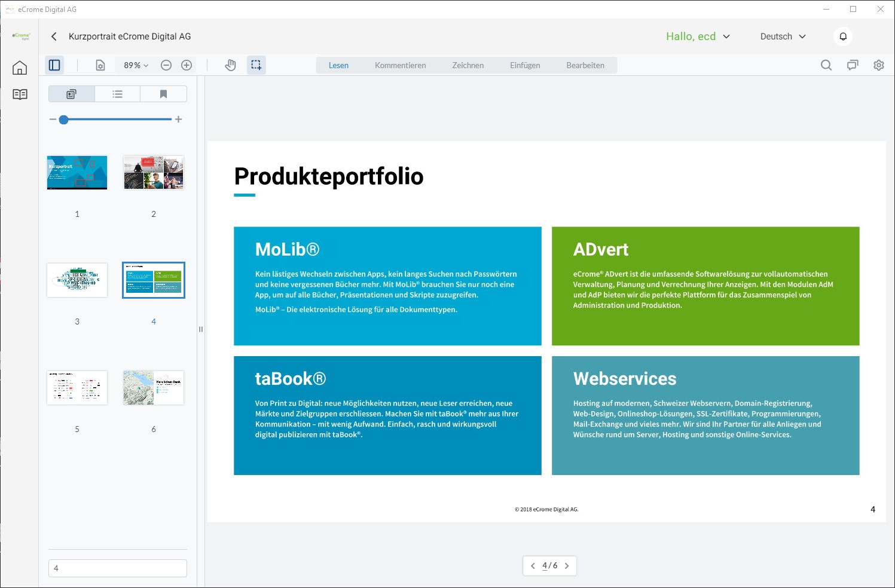Switch to the Lesen tab

point(338,65)
